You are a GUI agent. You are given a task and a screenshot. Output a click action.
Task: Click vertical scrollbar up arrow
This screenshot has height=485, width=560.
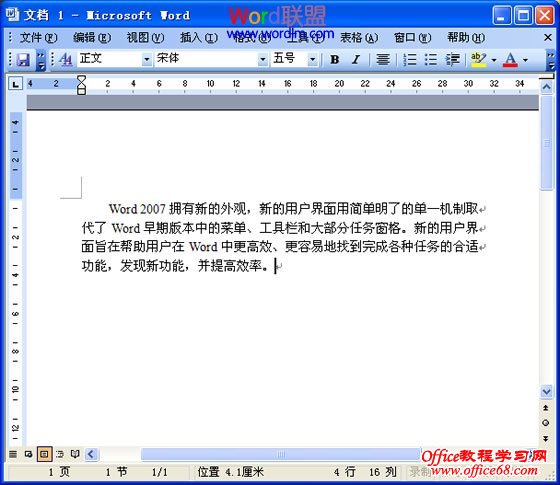[546, 87]
